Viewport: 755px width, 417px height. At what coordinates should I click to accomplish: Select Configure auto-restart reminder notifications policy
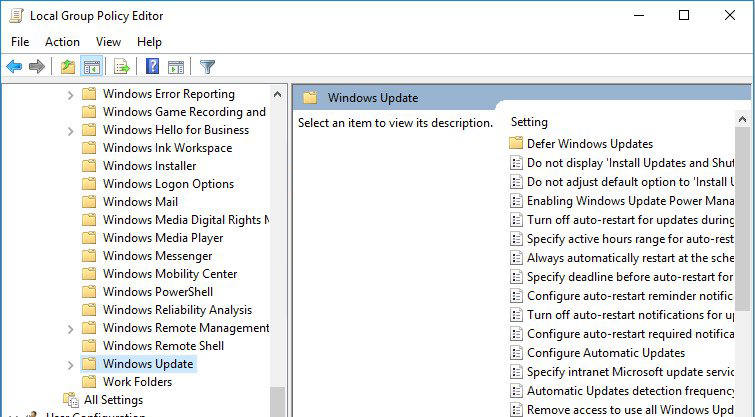click(x=630, y=296)
